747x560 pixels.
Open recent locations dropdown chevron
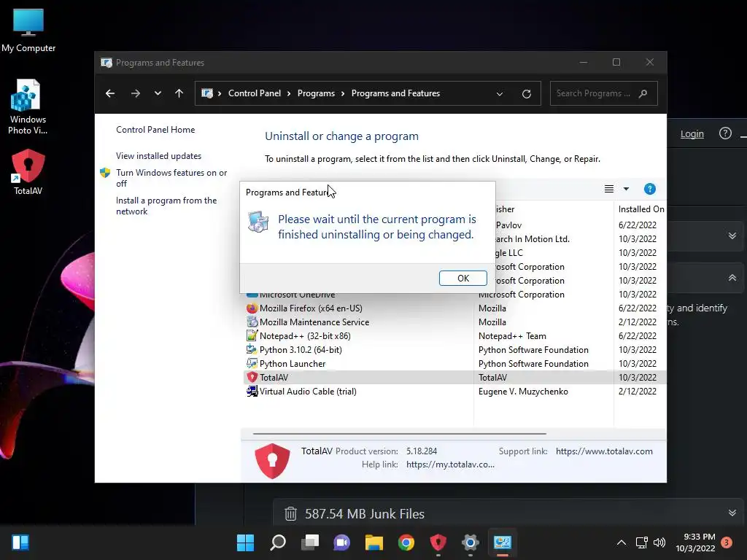[158, 93]
